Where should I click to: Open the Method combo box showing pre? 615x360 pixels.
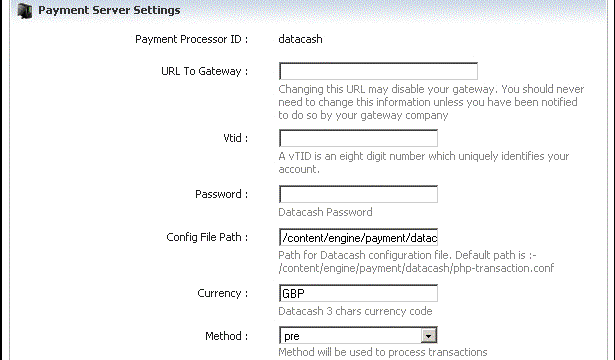point(358,336)
